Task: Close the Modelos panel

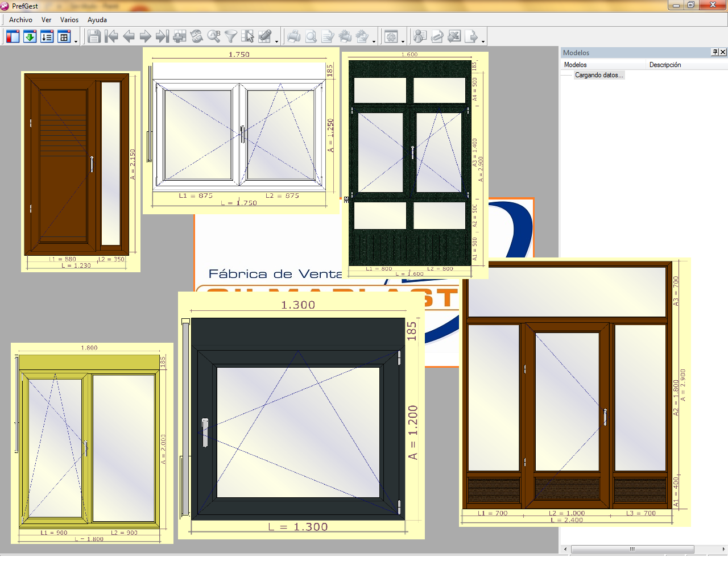Action: click(723, 52)
